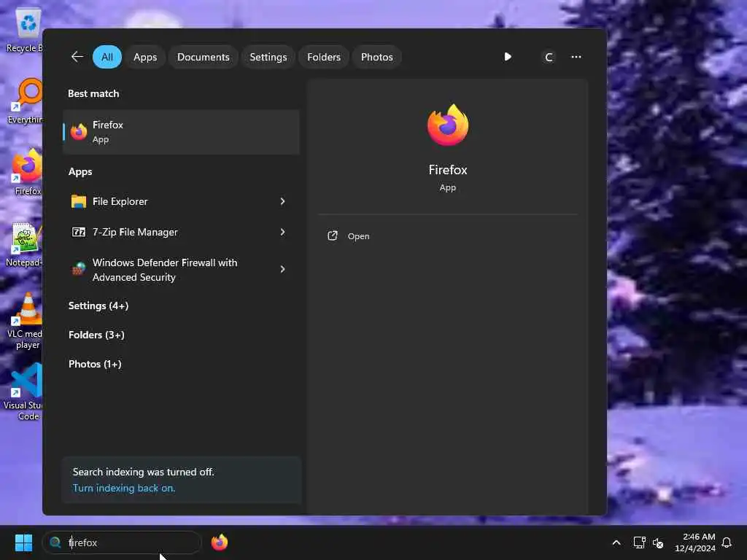Expand the Windows Defender Firewall chevron
The height and width of the screenshot is (560, 747).
tap(282, 270)
